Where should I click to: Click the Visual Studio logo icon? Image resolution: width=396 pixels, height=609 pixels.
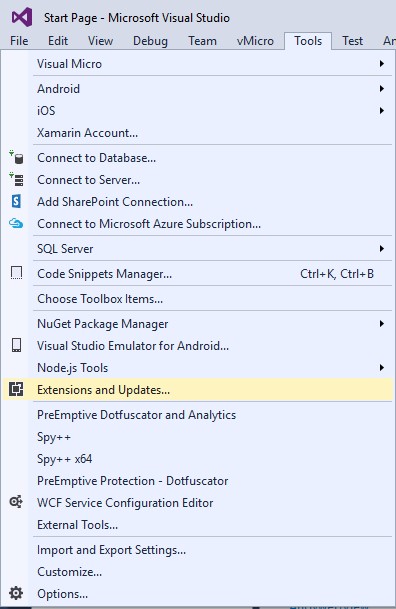click(x=22, y=17)
